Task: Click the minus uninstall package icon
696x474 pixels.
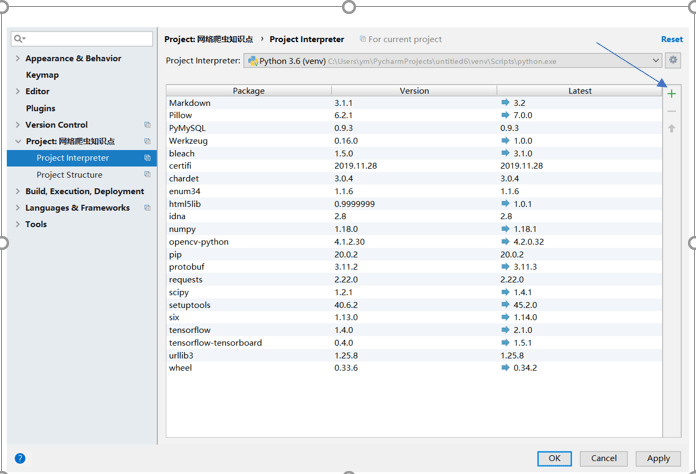Action: (671, 111)
